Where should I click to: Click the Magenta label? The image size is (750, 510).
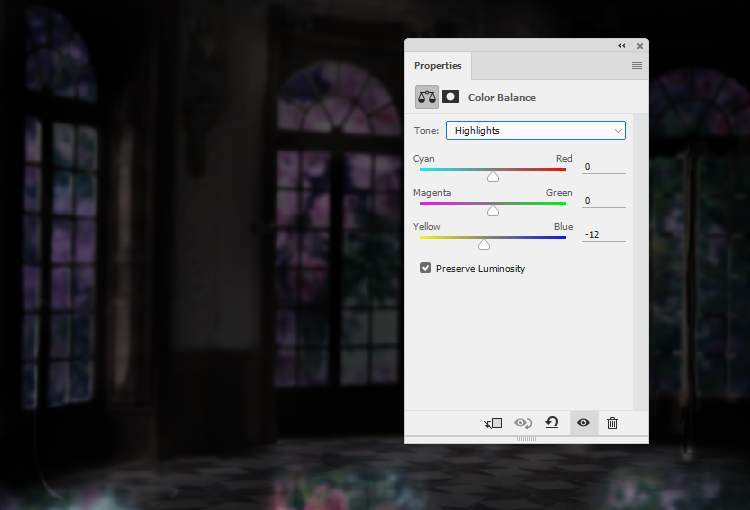[432, 192]
